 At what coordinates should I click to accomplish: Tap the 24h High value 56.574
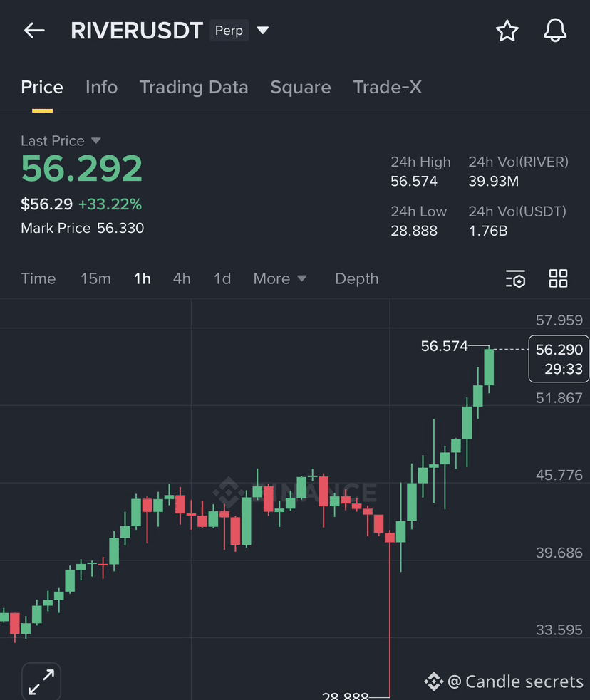414,182
